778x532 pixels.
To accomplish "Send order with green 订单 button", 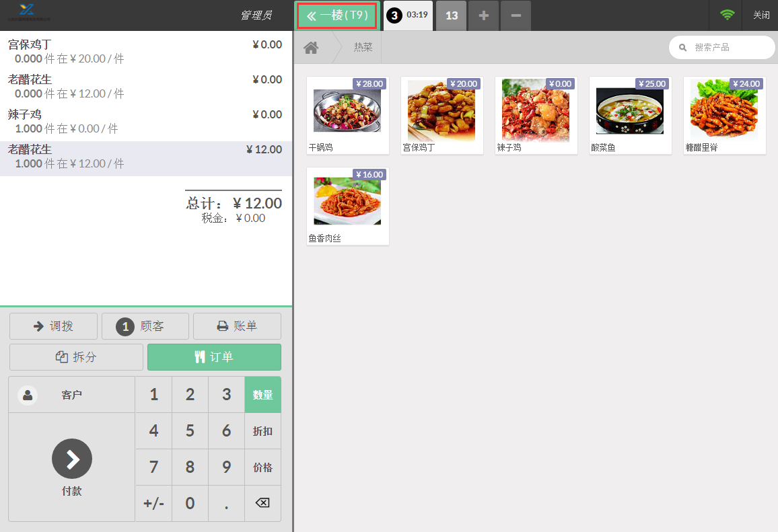I will (214, 357).
